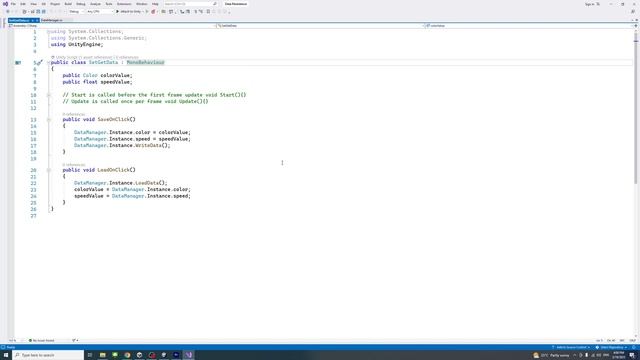Click Add to Source Control in status bar

[571, 347]
